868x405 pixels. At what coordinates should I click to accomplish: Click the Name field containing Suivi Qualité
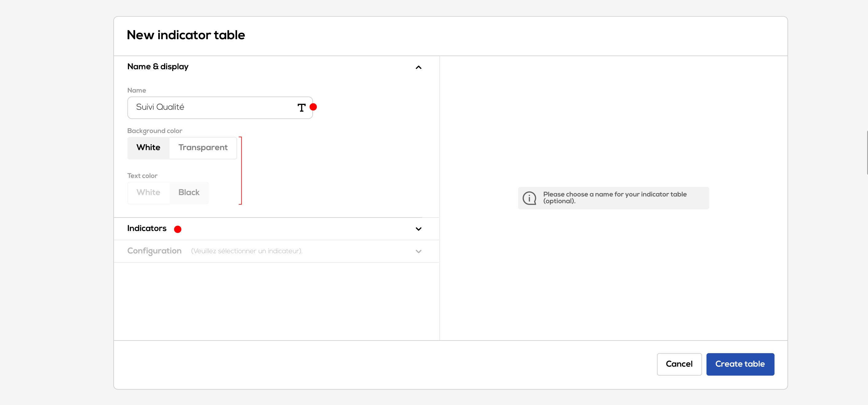pyautogui.click(x=209, y=107)
